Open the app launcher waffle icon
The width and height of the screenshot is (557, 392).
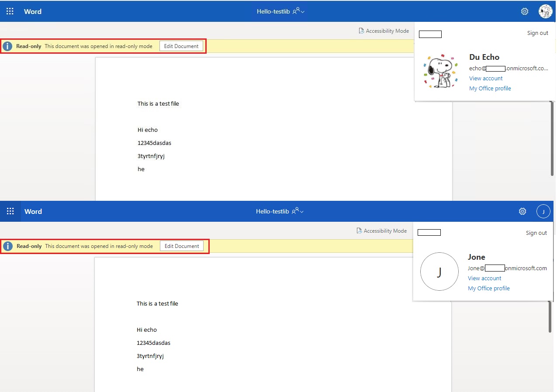[10, 11]
